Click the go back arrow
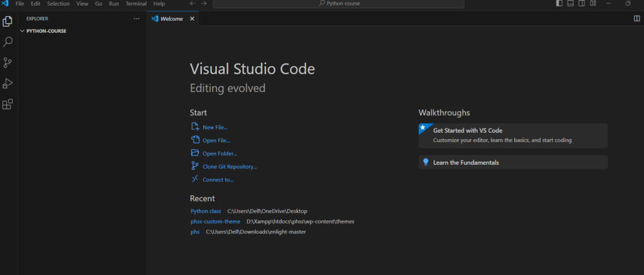This screenshot has width=644, height=275. 192,4
